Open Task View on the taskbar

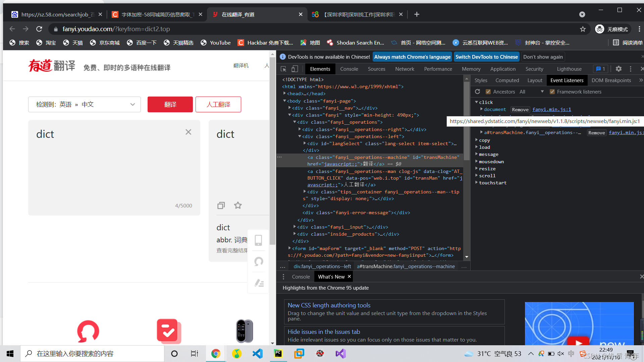(195, 354)
